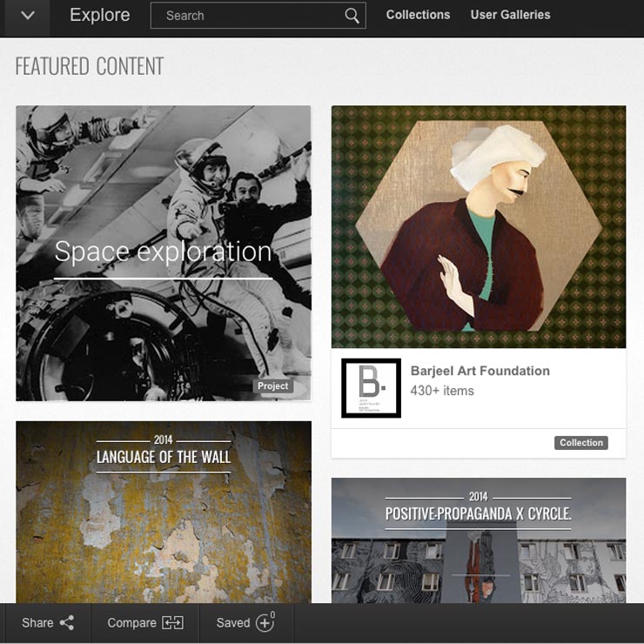Click the Collection badge label
This screenshot has width=644, height=644.
point(581,443)
